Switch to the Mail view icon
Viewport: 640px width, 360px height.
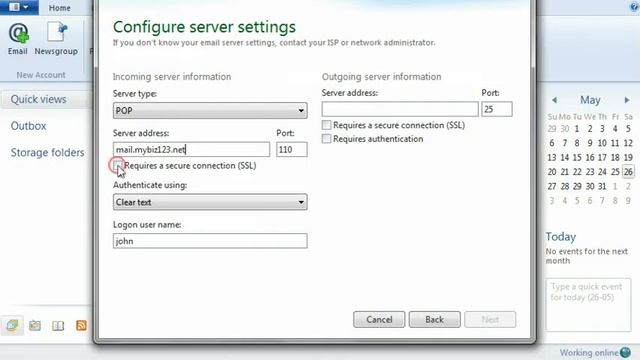[12, 325]
